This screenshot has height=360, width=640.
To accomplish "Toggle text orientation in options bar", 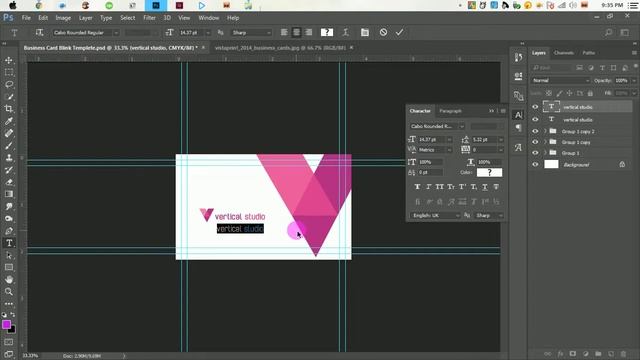I will click(x=39, y=32).
